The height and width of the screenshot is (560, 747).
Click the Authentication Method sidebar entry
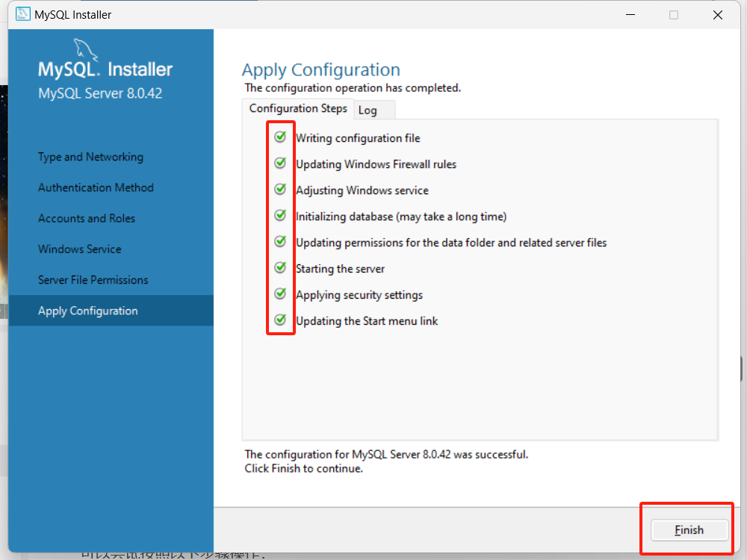coord(96,187)
